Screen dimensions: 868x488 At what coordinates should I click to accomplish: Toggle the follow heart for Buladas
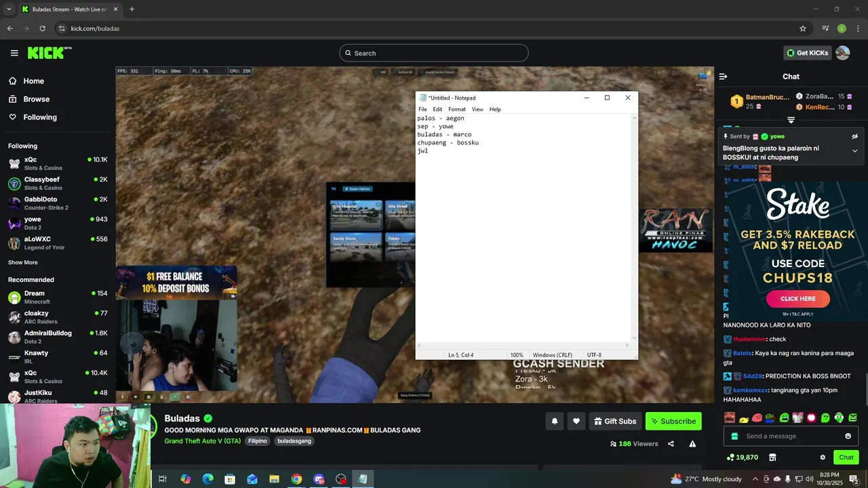coord(576,421)
